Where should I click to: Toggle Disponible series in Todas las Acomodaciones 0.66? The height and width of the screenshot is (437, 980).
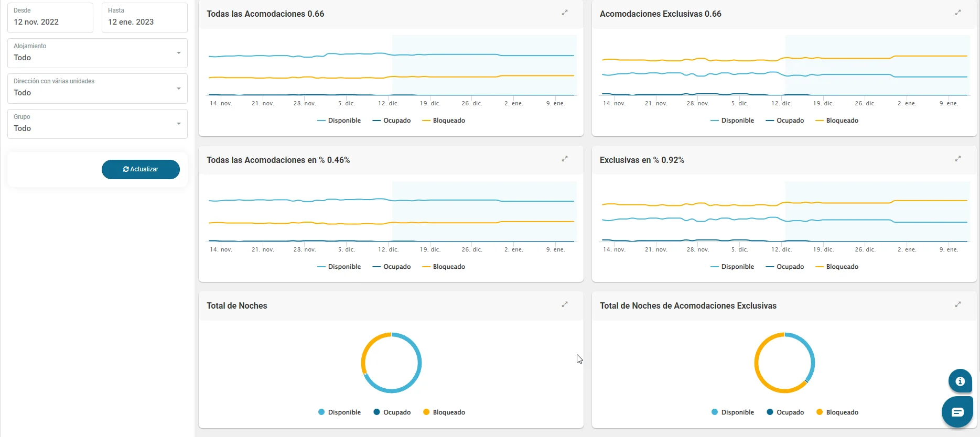[x=339, y=121]
